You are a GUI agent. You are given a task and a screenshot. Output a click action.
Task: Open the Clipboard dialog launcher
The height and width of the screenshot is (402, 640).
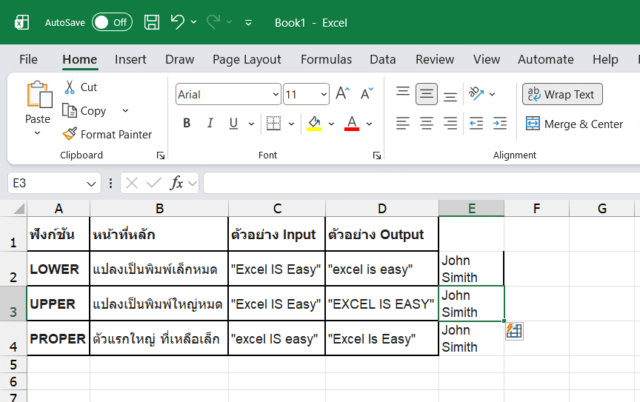[160, 155]
